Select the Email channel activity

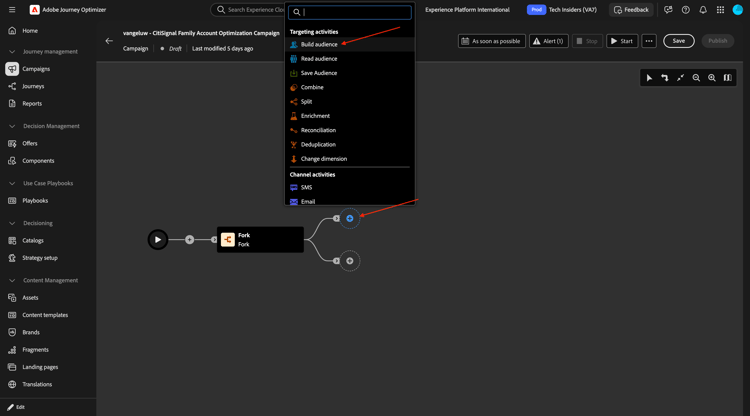pos(350,201)
